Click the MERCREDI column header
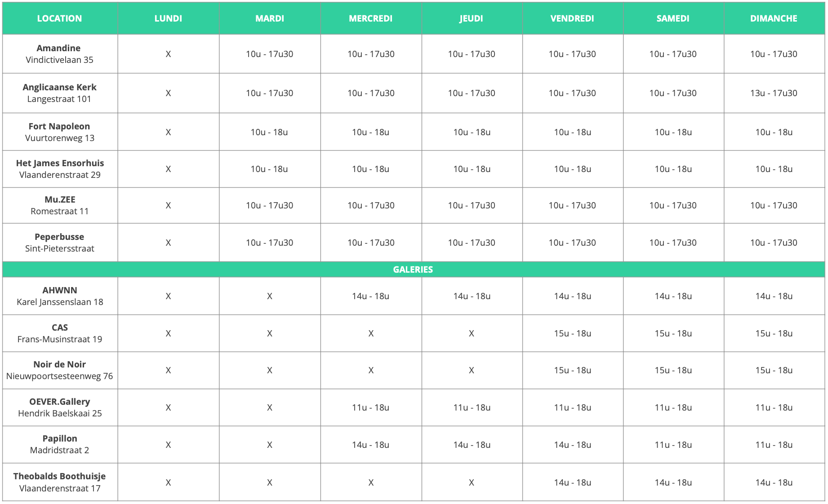The width and height of the screenshot is (828, 504). [371, 18]
